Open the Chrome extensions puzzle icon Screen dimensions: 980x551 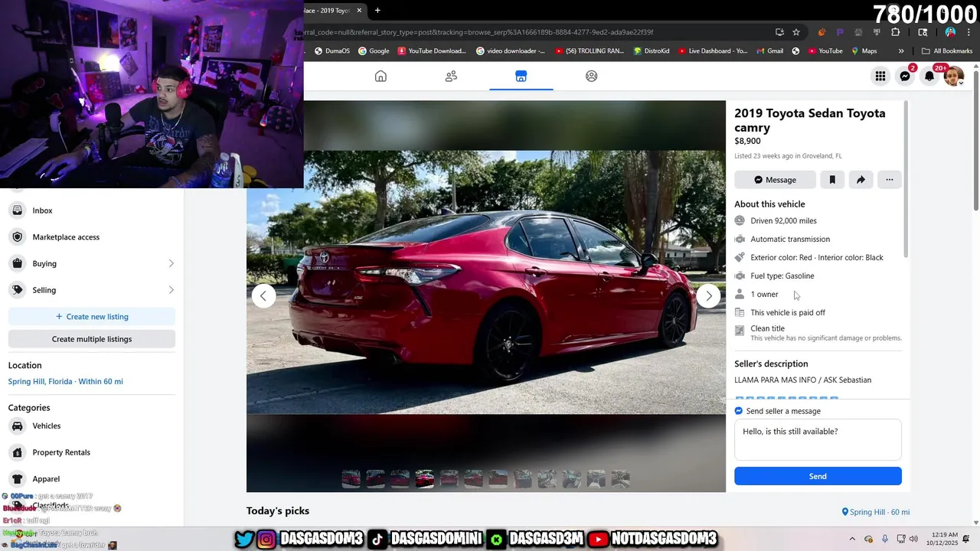(896, 32)
